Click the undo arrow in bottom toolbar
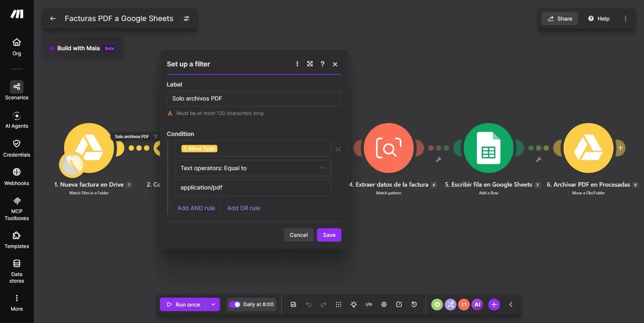644x323 pixels. coord(308,304)
